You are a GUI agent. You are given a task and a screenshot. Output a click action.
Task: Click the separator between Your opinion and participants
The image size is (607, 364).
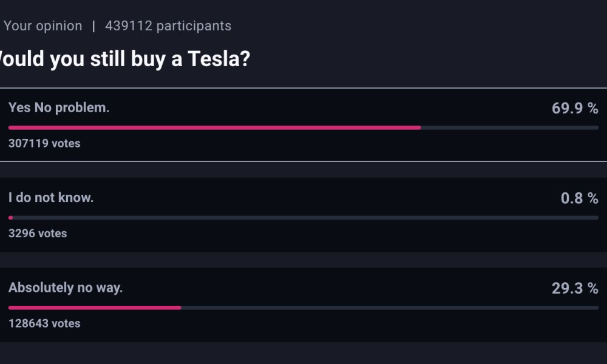pyautogui.click(x=93, y=26)
